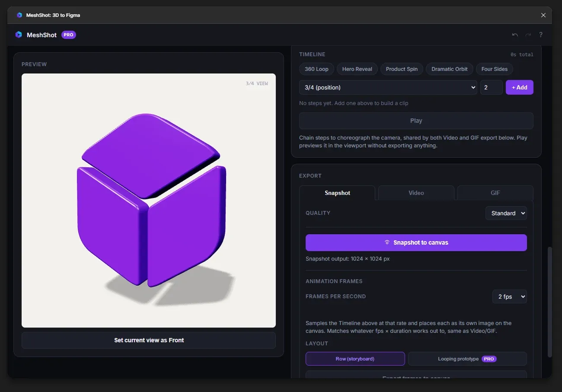Click the '3/4 VIEW' label in preview

tap(257, 83)
